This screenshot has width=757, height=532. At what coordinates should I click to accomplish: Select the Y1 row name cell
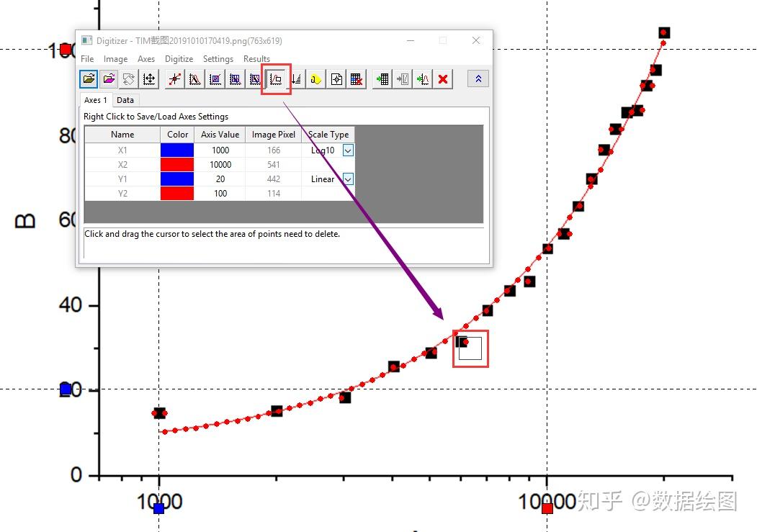click(x=122, y=179)
